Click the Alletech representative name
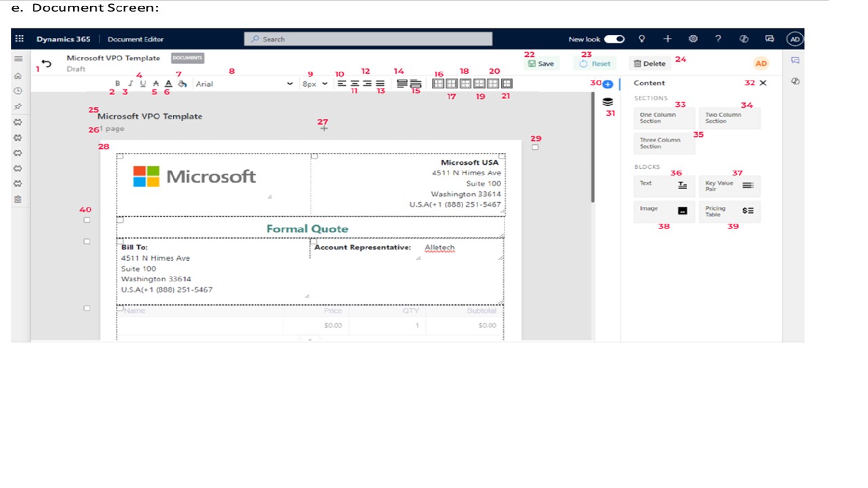The image size is (868, 488). (x=439, y=247)
